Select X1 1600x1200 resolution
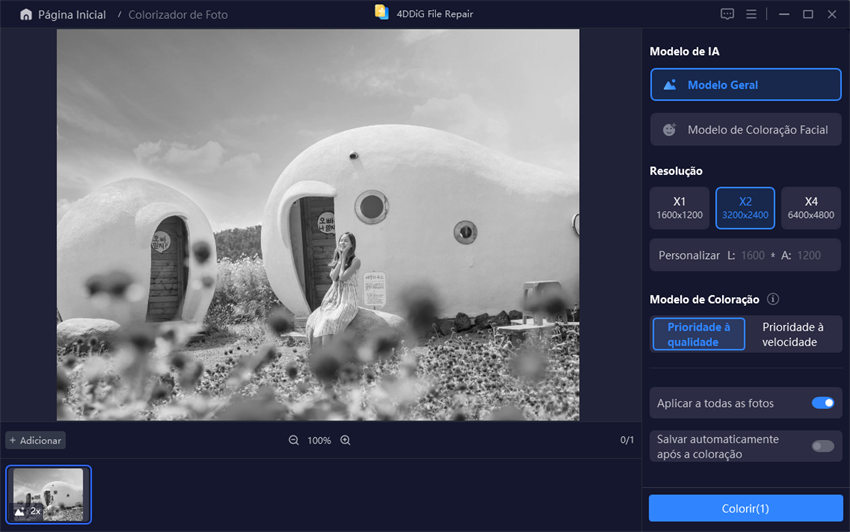 tap(679, 208)
